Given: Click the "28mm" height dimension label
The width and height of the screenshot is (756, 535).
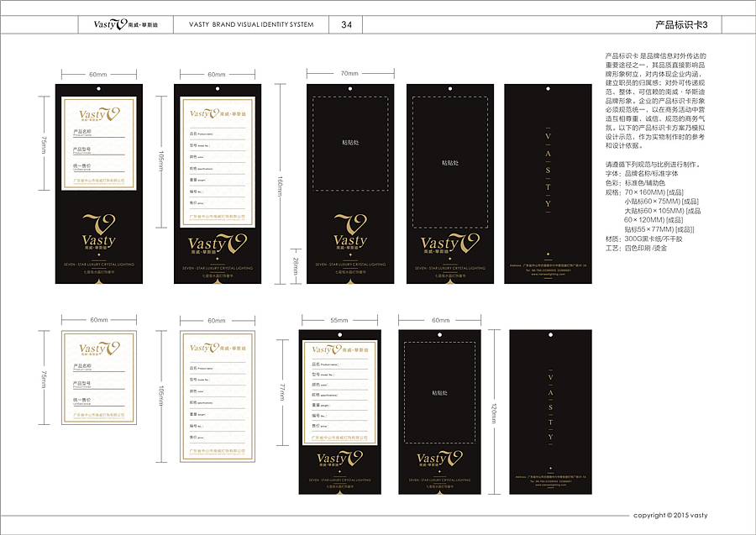Looking at the screenshot, I should (296, 266).
